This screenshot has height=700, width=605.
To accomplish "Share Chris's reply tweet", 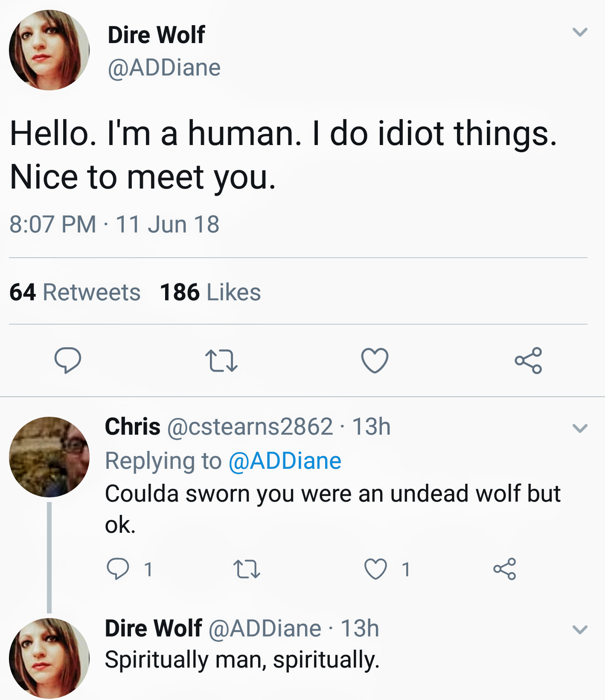I will point(505,569).
